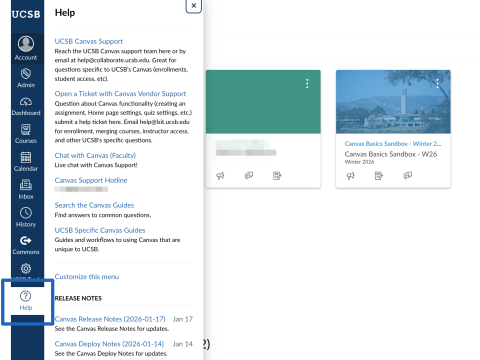Image resolution: width=480 pixels, height=360 pixels.
Task: Open UCSB Specific Canvas Guides link
Action: pyautogui.click(x=100, y=230)
